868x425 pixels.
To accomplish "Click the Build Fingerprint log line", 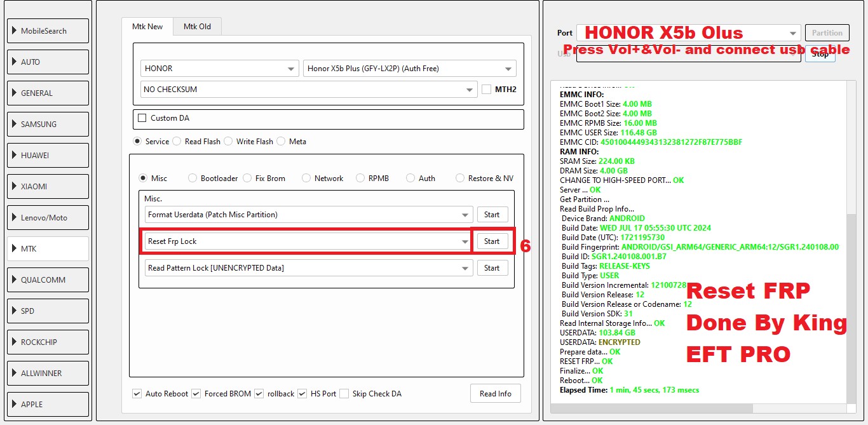I will pos(700,247).
